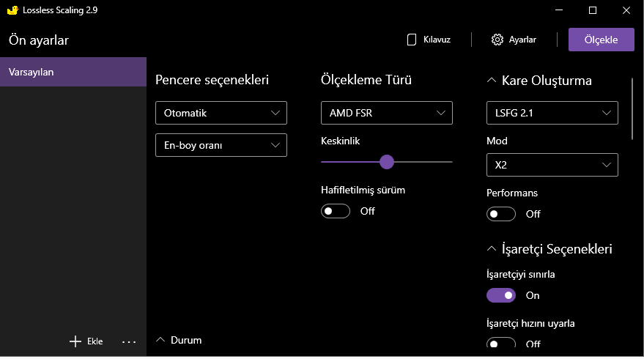Screen dimensions: 644x359
Task: Click the Keskinlik sharpness slider handle
Action: (x=387, y=162)
